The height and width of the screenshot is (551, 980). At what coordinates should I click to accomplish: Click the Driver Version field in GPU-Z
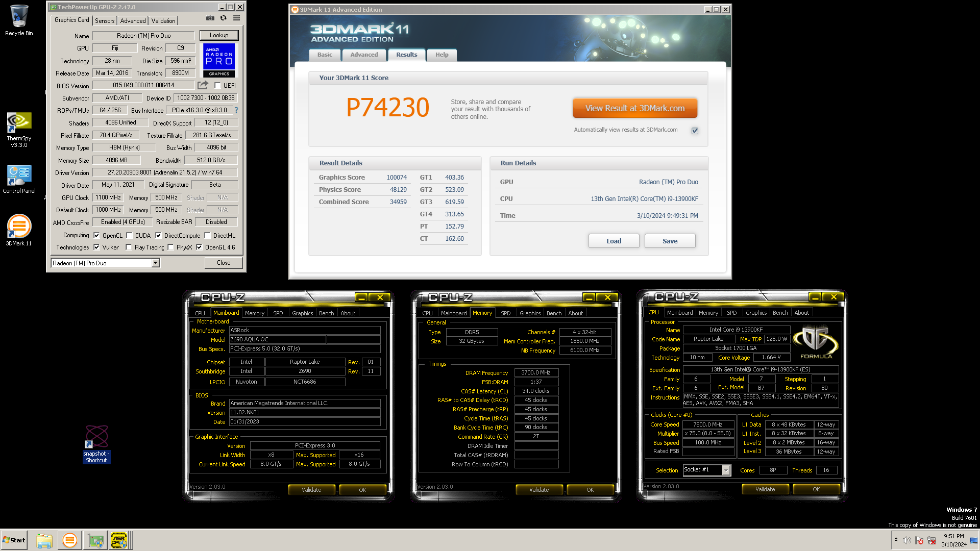coord(165,172)
